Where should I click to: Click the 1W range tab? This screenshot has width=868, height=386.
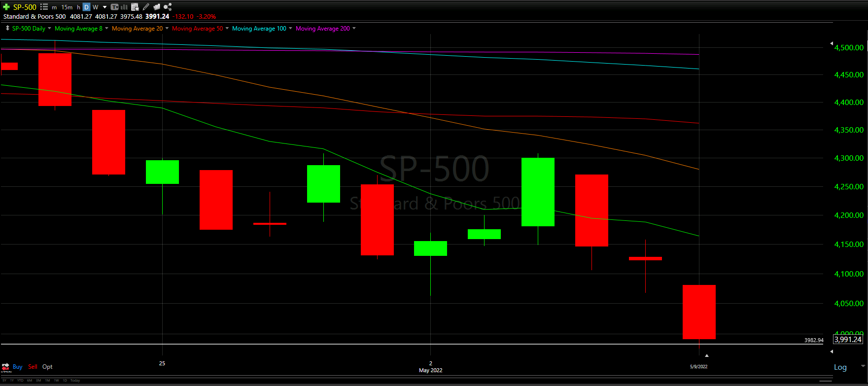[x=56, y=381]
